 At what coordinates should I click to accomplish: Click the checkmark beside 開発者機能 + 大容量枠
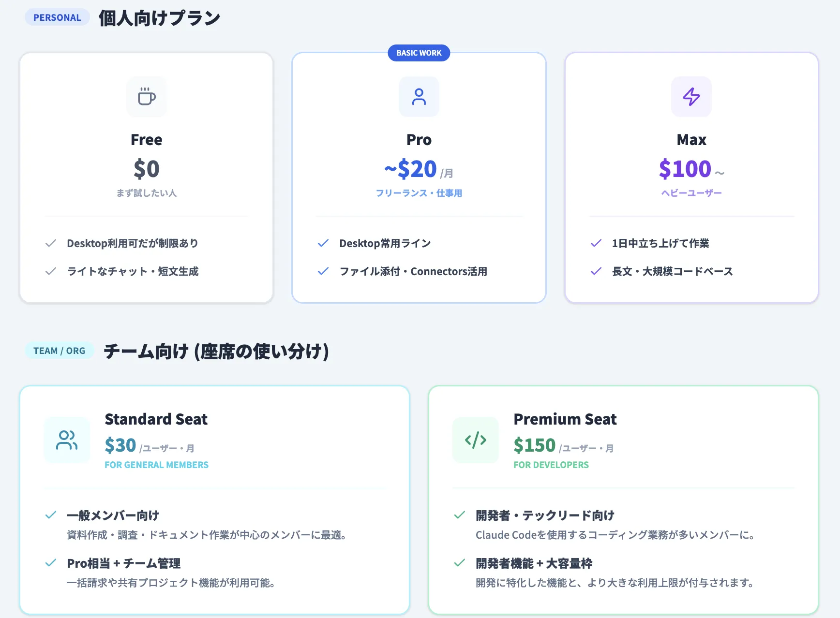(459, 563)
